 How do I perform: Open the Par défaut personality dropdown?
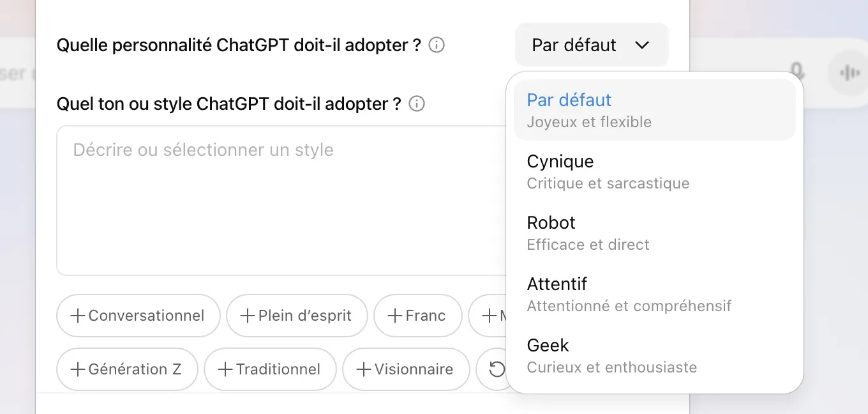click(591, 45)
